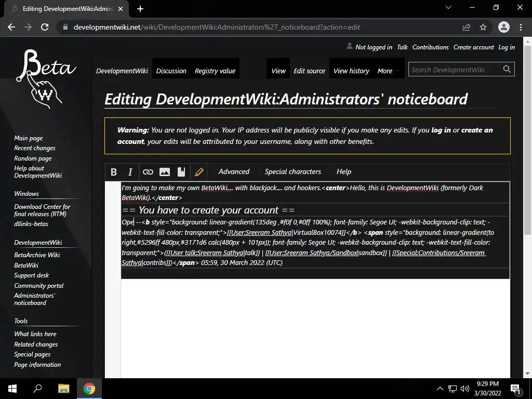Viewport: 532px width, 399px height.
Task: Open the Registry value tab
Action: (x=215, y=71)
